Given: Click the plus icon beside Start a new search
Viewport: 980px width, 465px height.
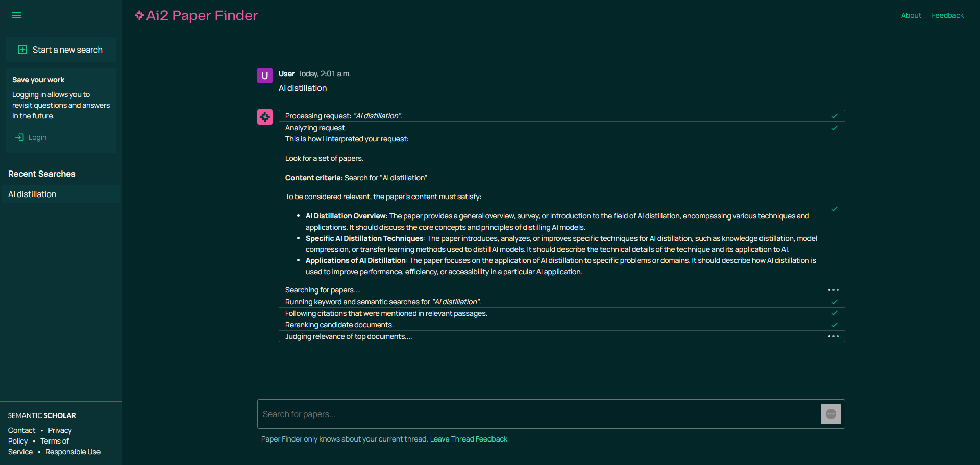Looking at the screenshot, I should 22,50.
